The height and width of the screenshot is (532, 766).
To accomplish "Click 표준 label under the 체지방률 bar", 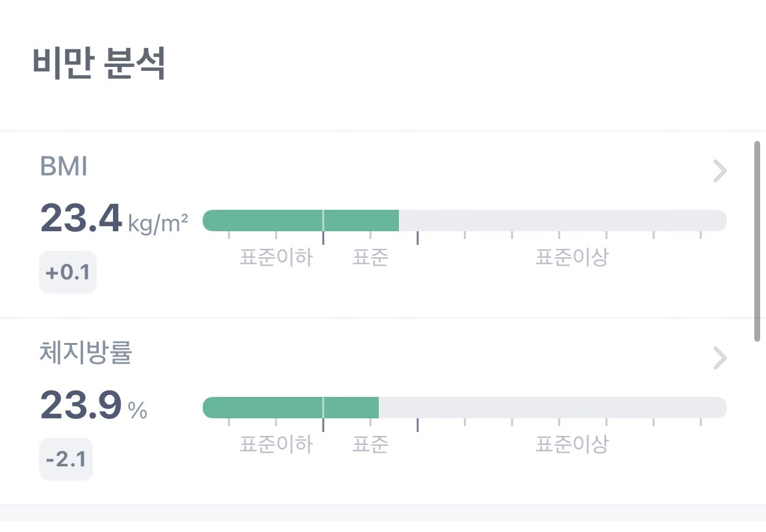I will coord(370,444).
